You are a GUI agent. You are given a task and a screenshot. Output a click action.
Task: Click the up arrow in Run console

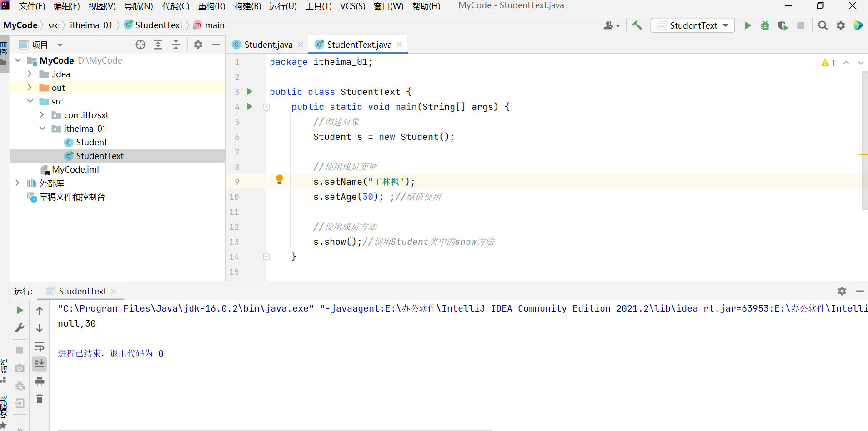coord(40,311)
